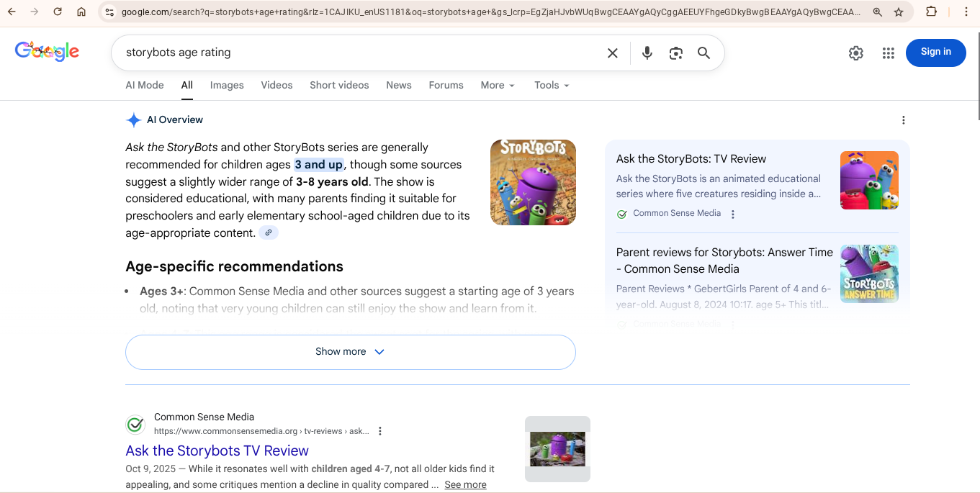The width and height of the screenshot is (980, 493).
Task: Bookmark this page with the star icon
Action: pos(899,12)
